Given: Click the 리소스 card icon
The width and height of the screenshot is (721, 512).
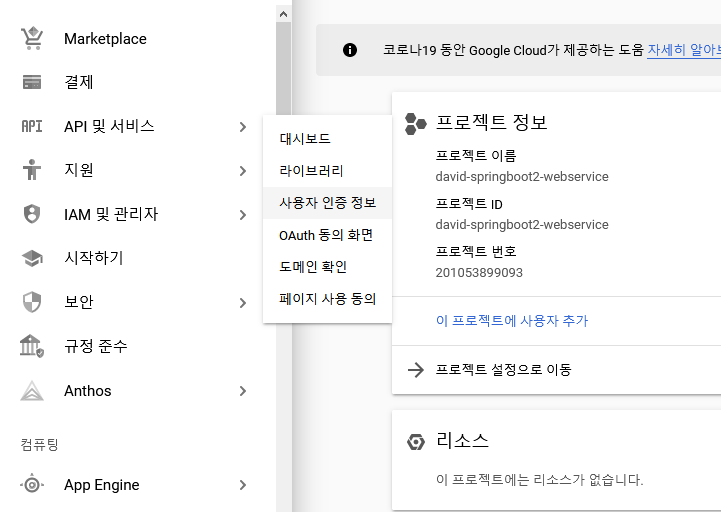Looking at the screenshot, I should pyautogui.click(x=416, y=442).
